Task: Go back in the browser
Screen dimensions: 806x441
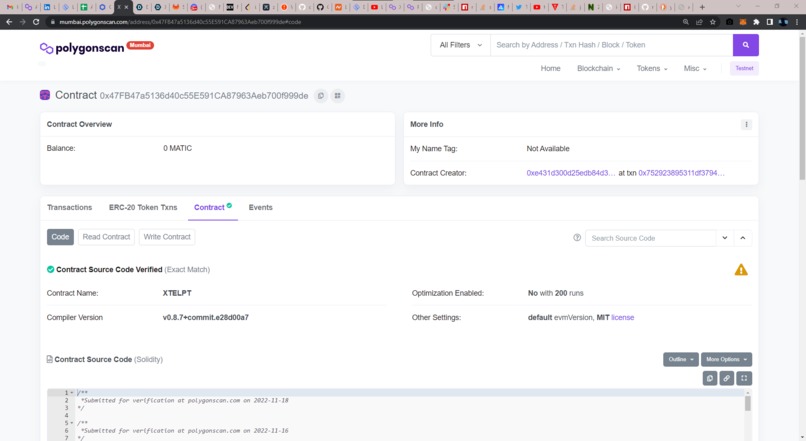Action: pyautogui.click(x=9, y=22)
